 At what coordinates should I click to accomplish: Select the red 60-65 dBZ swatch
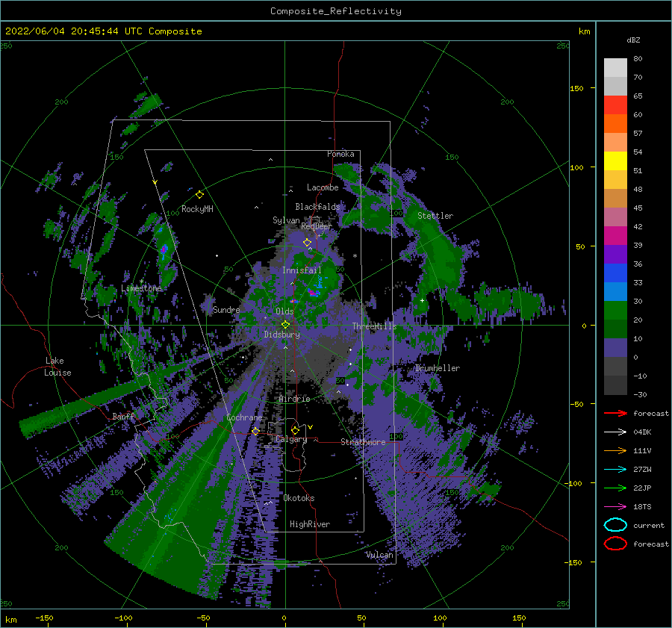[615, 105]
